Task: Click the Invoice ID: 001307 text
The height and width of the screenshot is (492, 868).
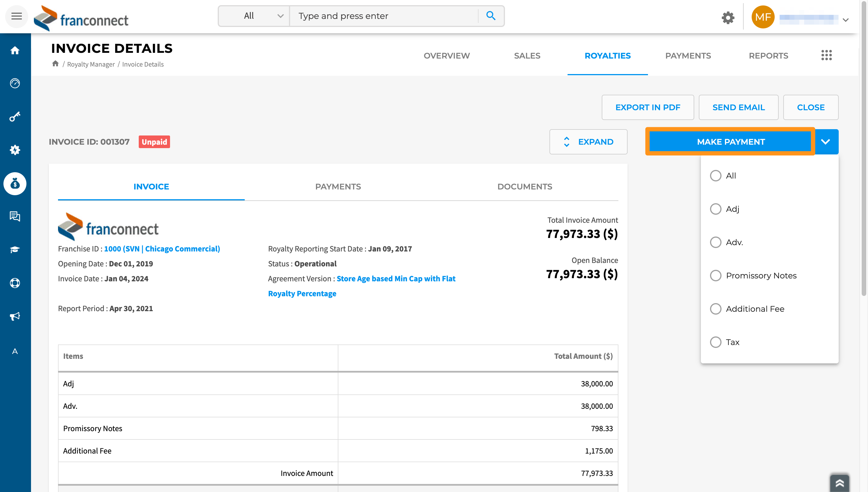Action: tap(89, 142)
